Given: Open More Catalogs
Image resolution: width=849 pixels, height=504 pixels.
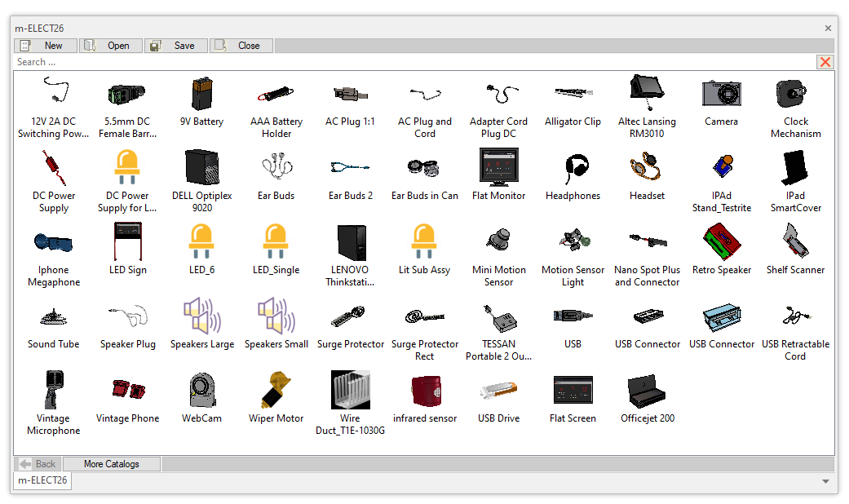Looking at the screenshot, I should [x=112, y=464].
